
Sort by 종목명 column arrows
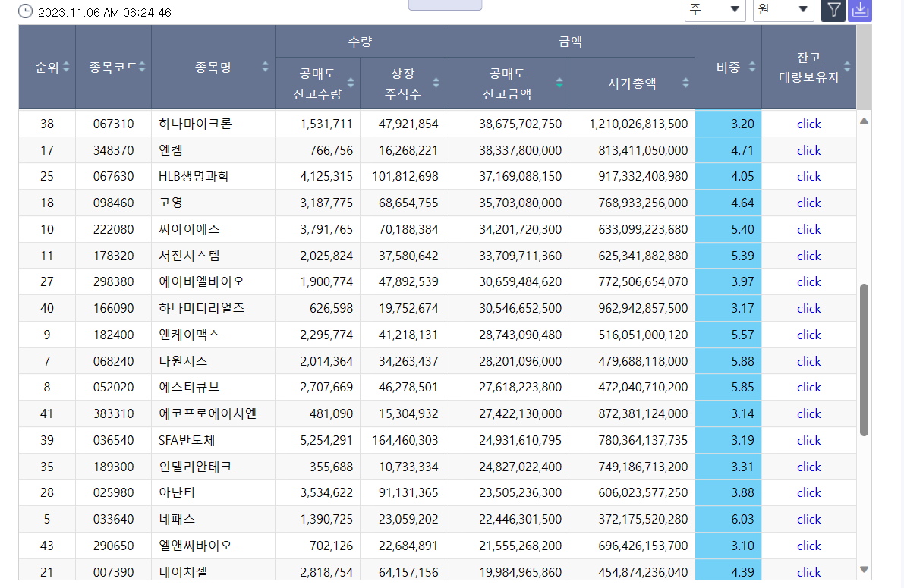[265, 67]
